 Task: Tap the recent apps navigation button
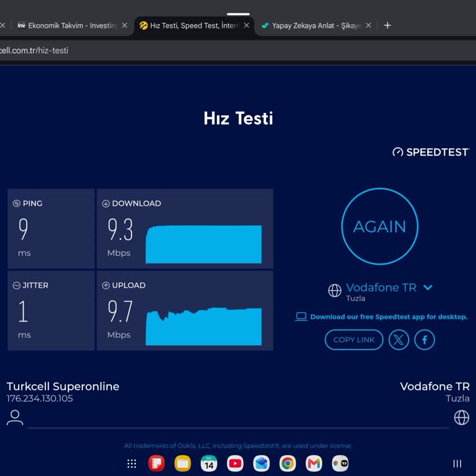pyautogui.click(x=457, y=464)
